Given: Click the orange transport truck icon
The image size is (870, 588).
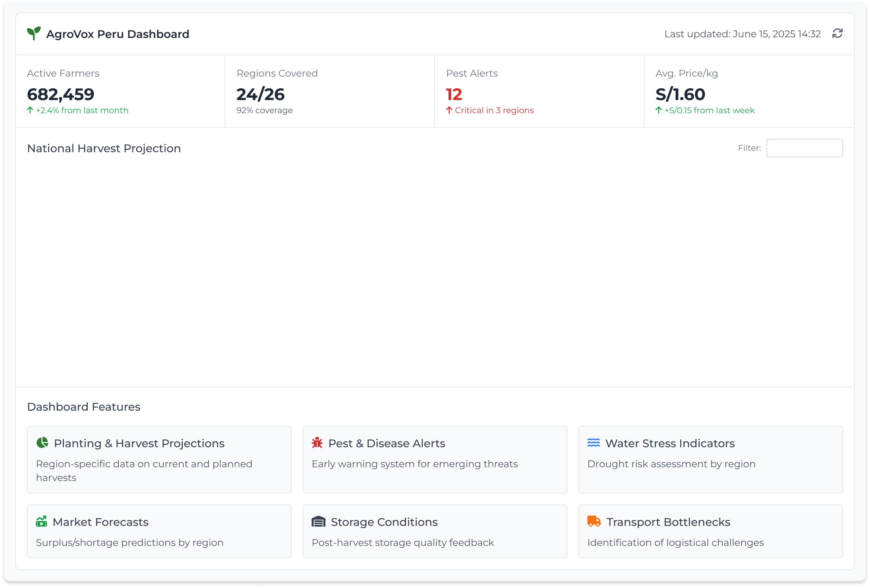Looking at the screenshot, I should tap(594, 521).
